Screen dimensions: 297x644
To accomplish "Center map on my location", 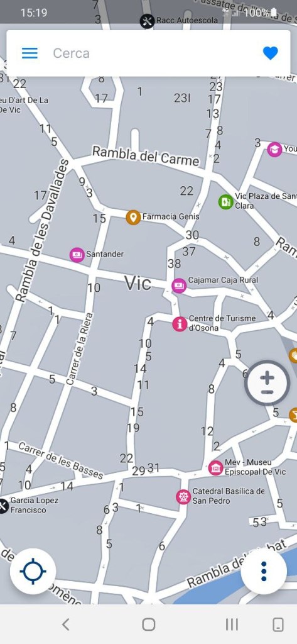I will tap(33, 571).
